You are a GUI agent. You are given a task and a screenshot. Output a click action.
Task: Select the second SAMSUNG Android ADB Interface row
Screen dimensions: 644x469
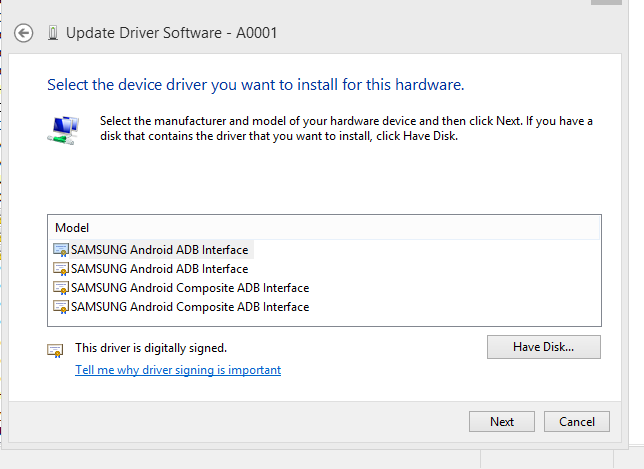151,269
